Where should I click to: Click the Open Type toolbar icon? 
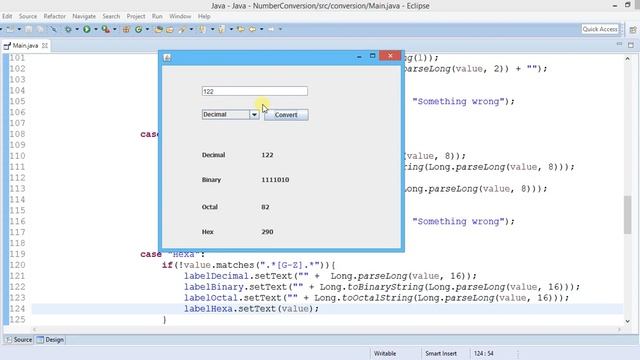click(x=158, y=29)
